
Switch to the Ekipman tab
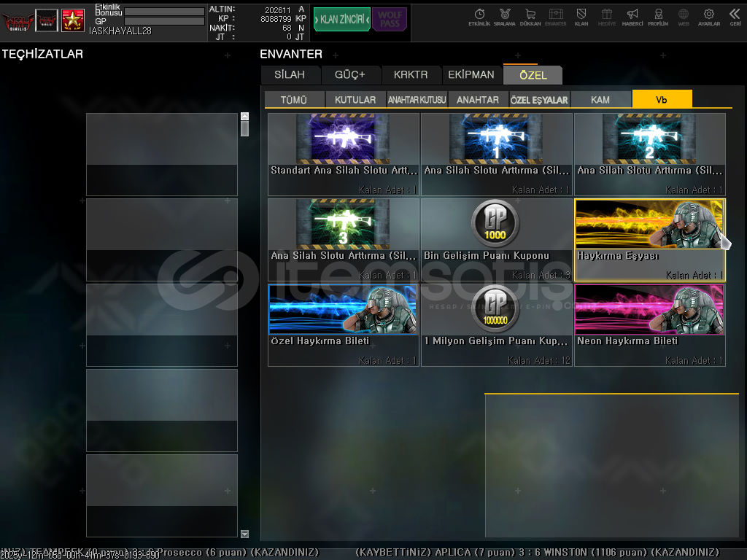(x=471, y=75)
